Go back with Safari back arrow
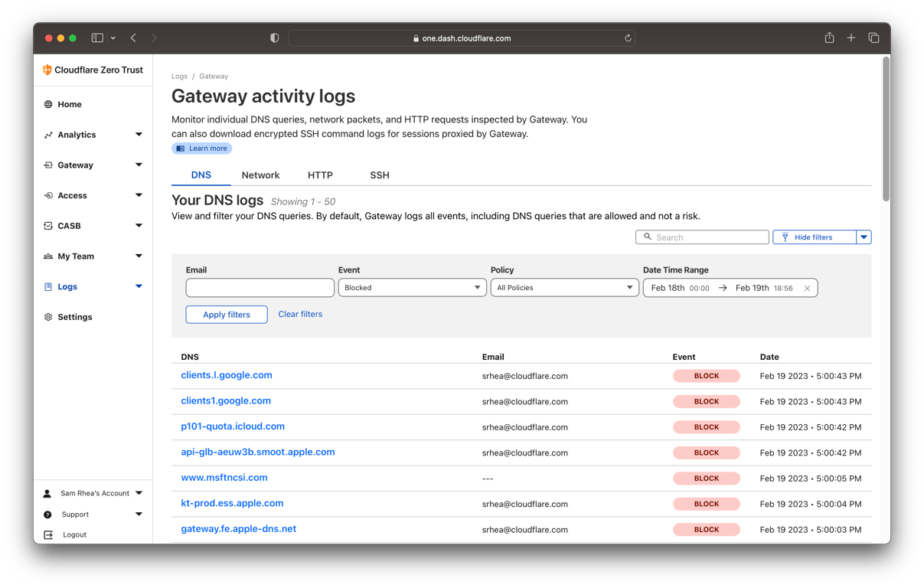 point(133,38)
